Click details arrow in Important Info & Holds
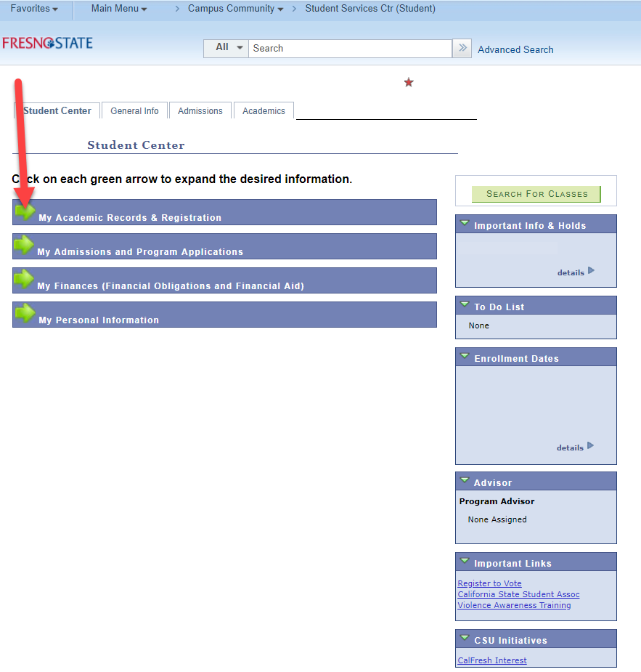This screenshot has width=641, height=672. (591, 271)
